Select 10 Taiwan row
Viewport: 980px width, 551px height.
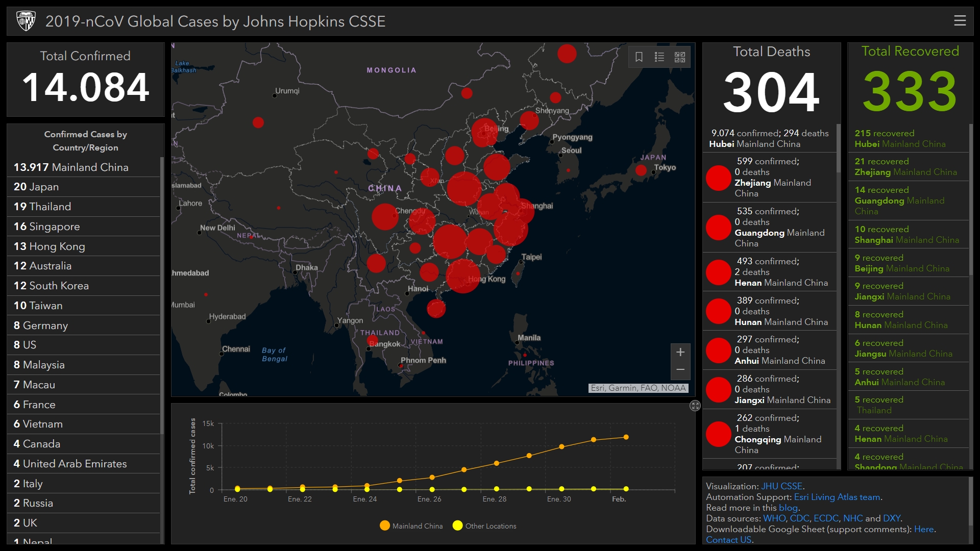pyautogui.click(x=83, y=306)
